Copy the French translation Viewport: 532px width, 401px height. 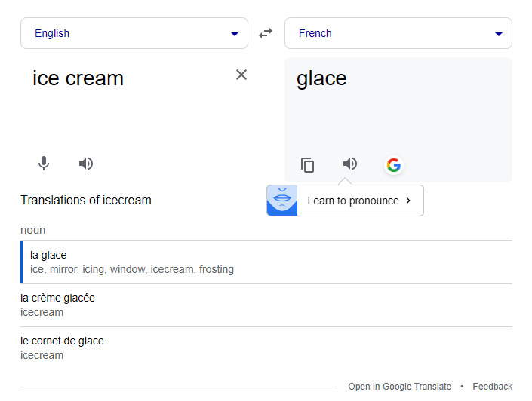pos(307,165)
